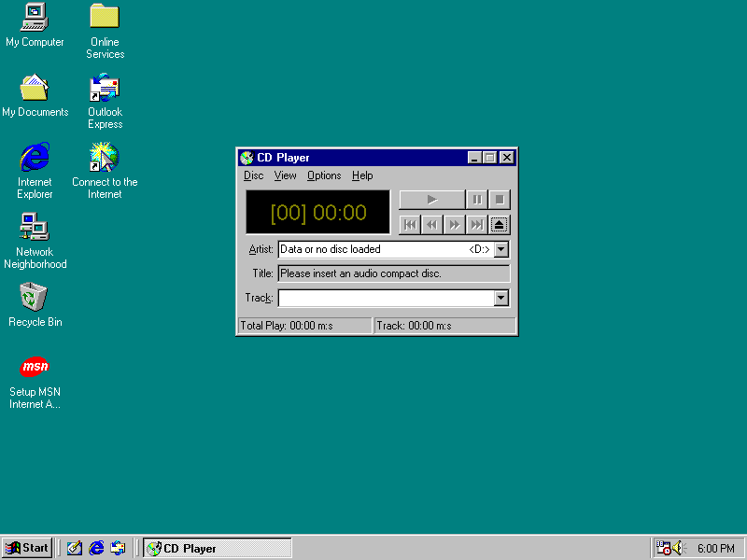Jump to the next track
This screenshot has width=747, height=560.
point(477,225)
